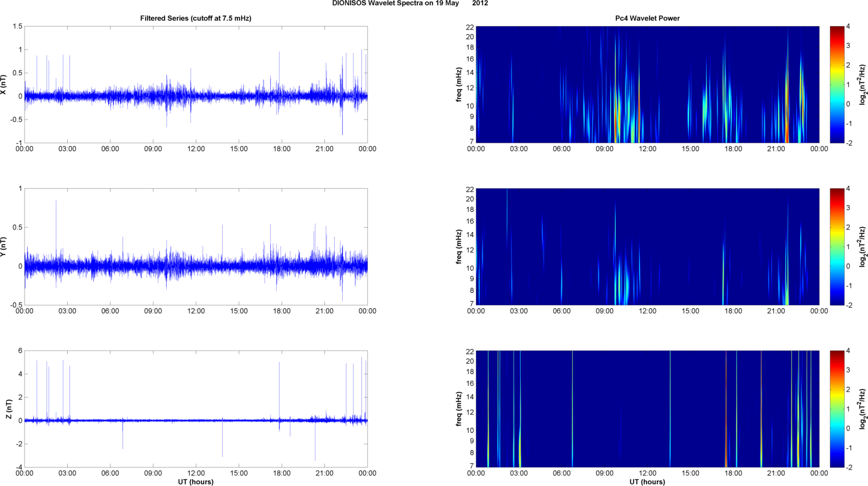Click the "X (nT)" axis label

point(3,85)
